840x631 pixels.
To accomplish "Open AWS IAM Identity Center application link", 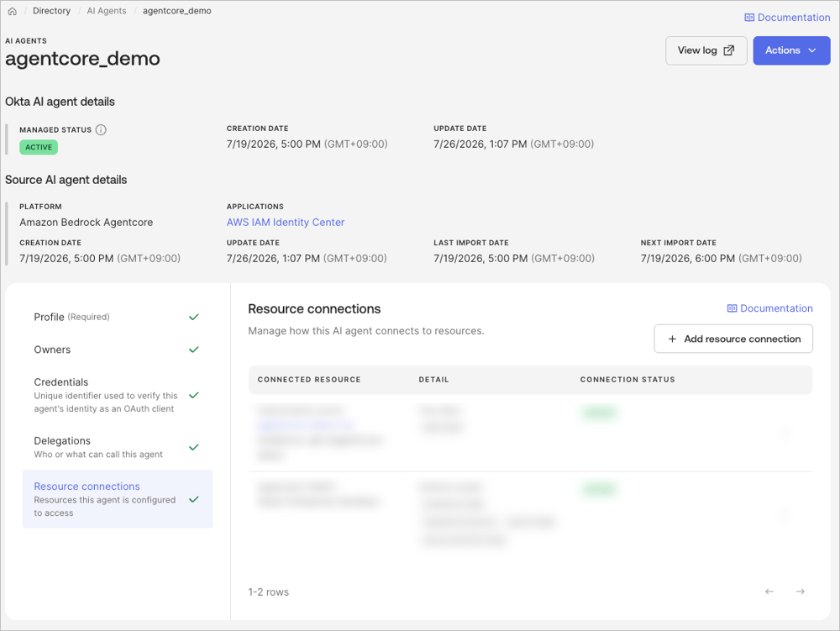I will click(x=286, y=223).
